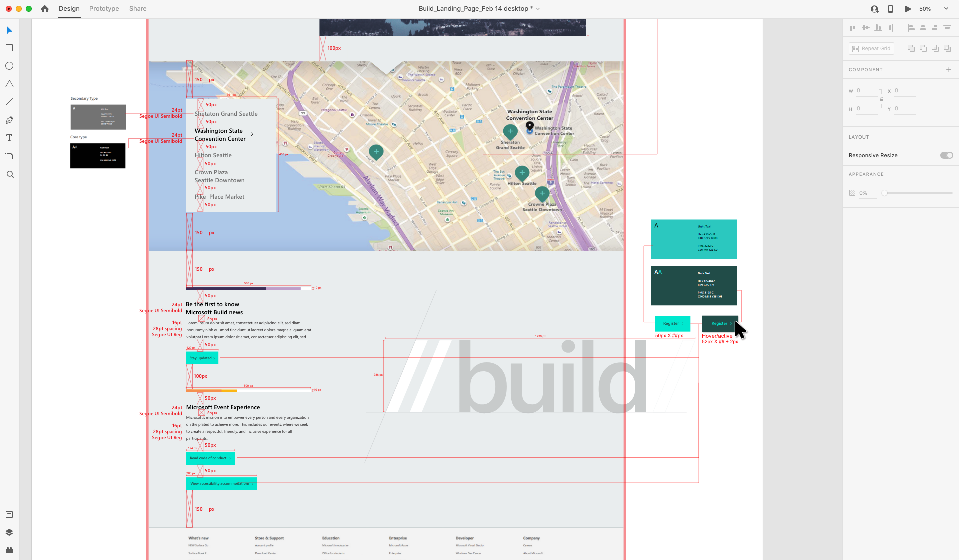
Task: Add component with plus icon
Action: [x=949, y=70]
